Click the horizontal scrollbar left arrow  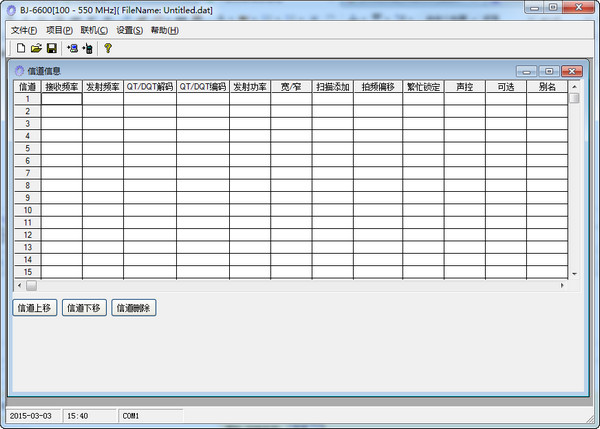click(17, 285)
